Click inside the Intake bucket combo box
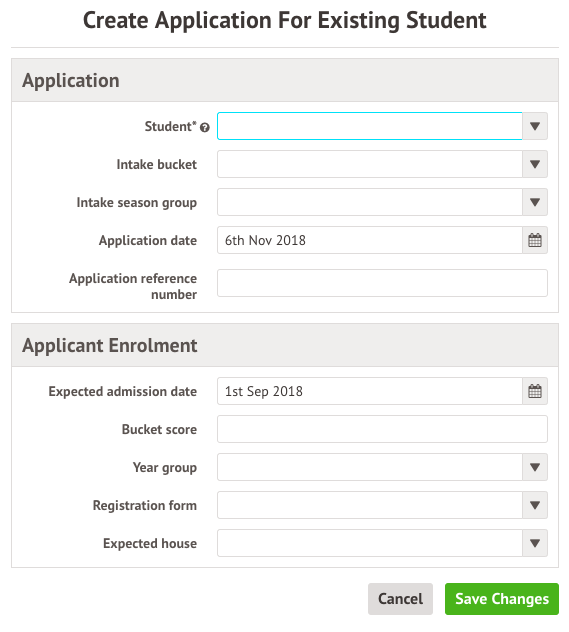 pos(370,164)
